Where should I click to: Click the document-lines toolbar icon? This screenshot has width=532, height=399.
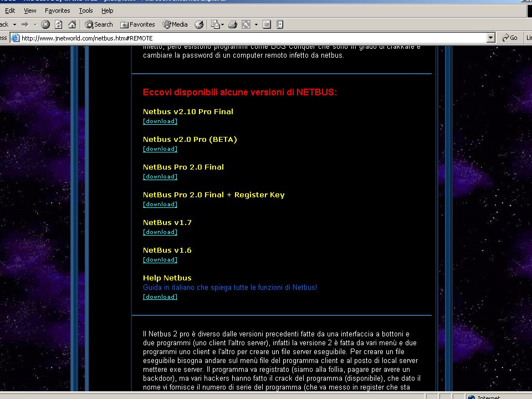[x=267, y=24]
